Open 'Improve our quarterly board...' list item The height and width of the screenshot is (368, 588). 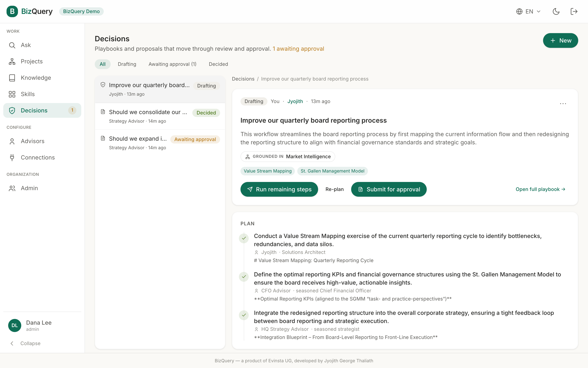point(160,89)
